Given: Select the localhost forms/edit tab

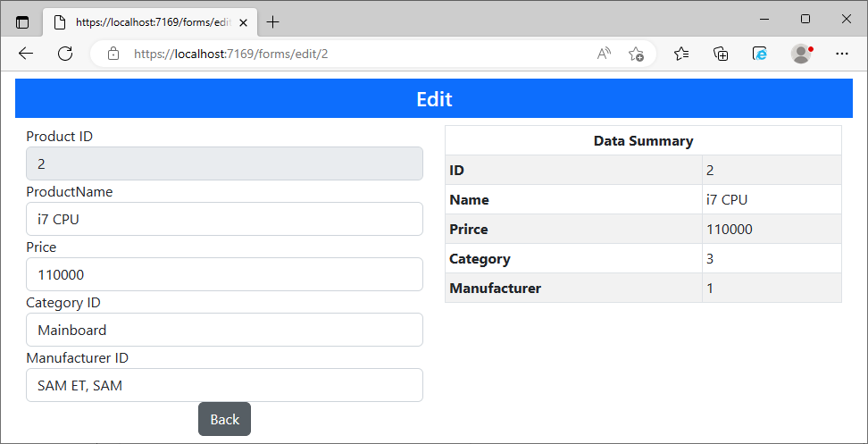Looking at the screenshot, I should 150,22.
